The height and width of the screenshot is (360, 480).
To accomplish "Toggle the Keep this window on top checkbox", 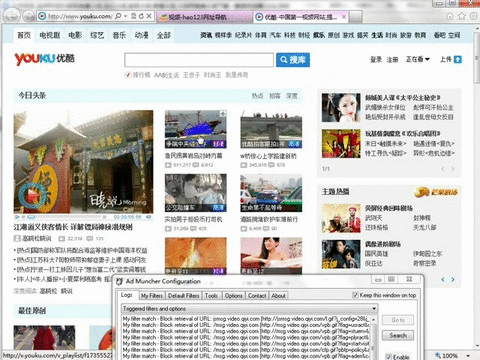I will [x=355, y=295].
